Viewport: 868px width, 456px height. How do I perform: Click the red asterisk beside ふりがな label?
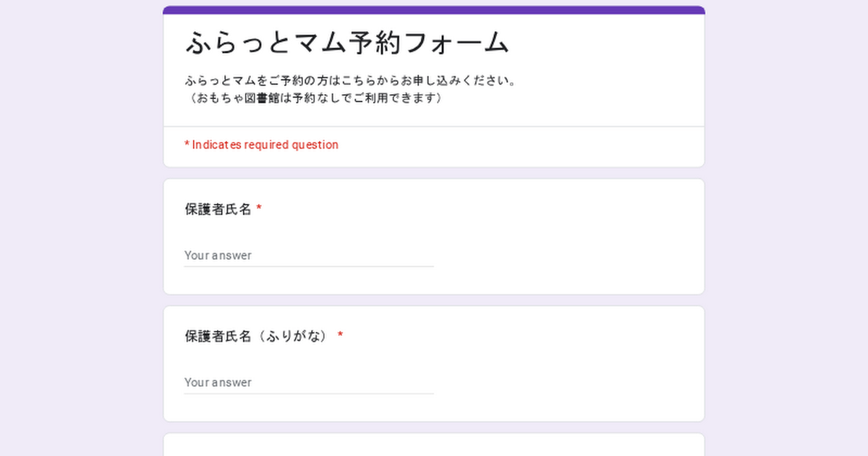click(x=340, y=336)
